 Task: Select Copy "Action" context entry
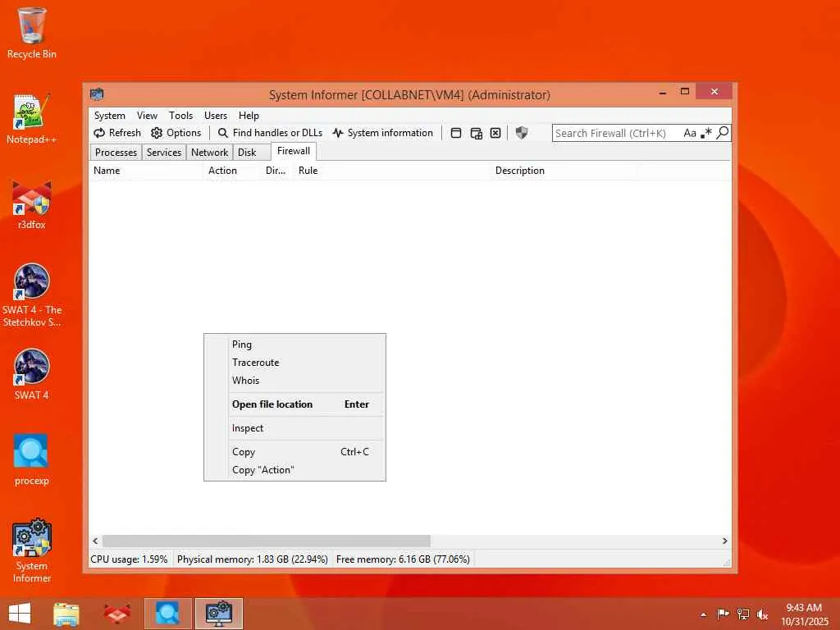[x=294, y=470]
